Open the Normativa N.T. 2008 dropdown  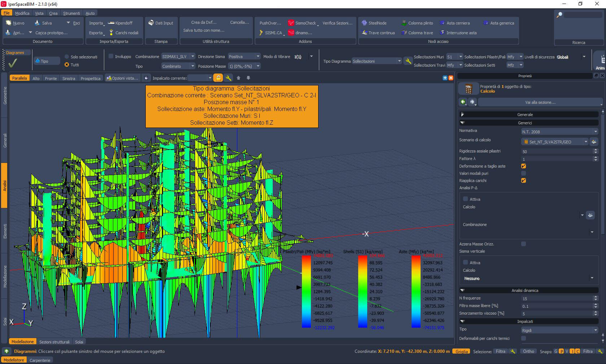point(595,132)
